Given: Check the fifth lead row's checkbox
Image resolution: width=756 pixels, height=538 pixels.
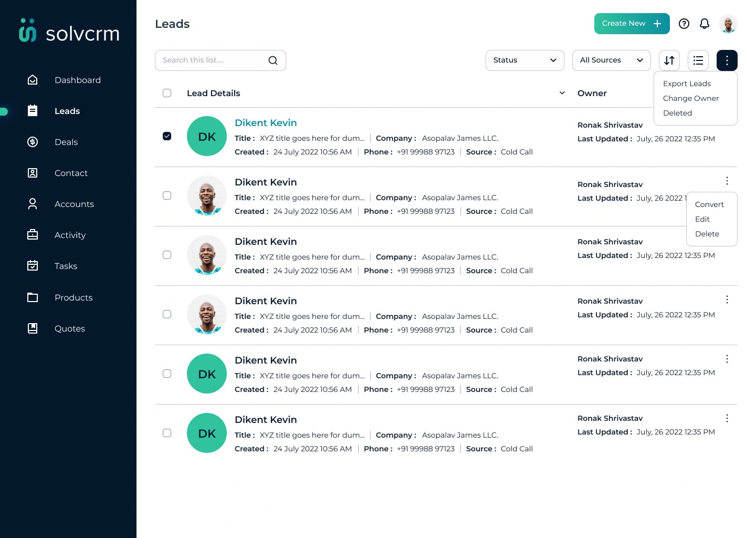Looking at the screenshot, I should [x=167, y=374].
